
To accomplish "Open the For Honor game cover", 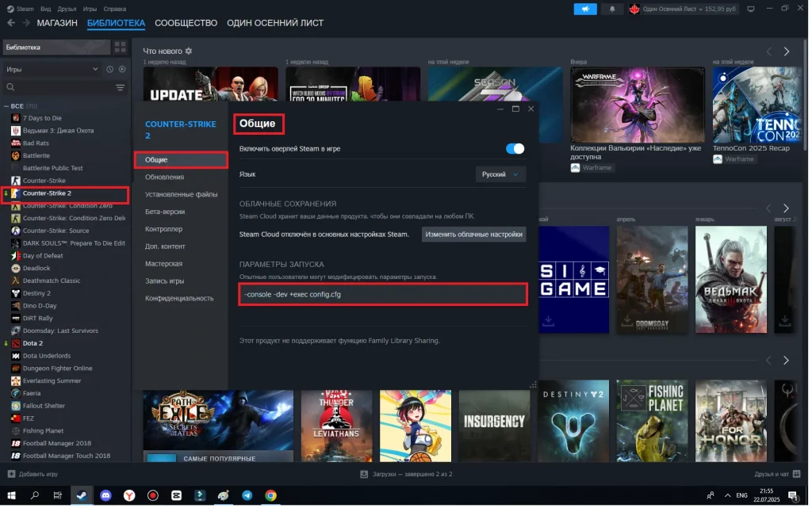I will [730, 421].
